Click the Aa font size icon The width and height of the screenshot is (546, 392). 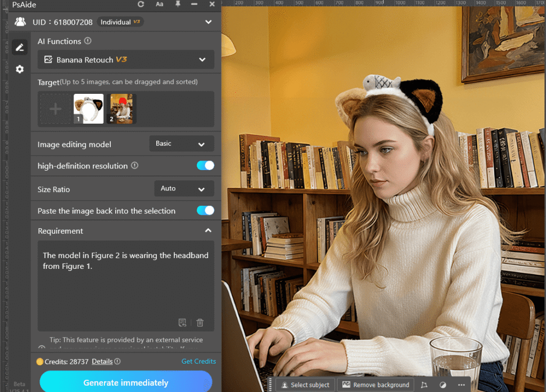point(159,4)
